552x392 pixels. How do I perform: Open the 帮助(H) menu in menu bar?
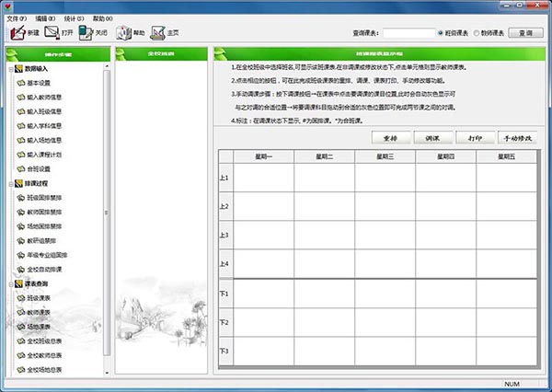click(102, 18)
